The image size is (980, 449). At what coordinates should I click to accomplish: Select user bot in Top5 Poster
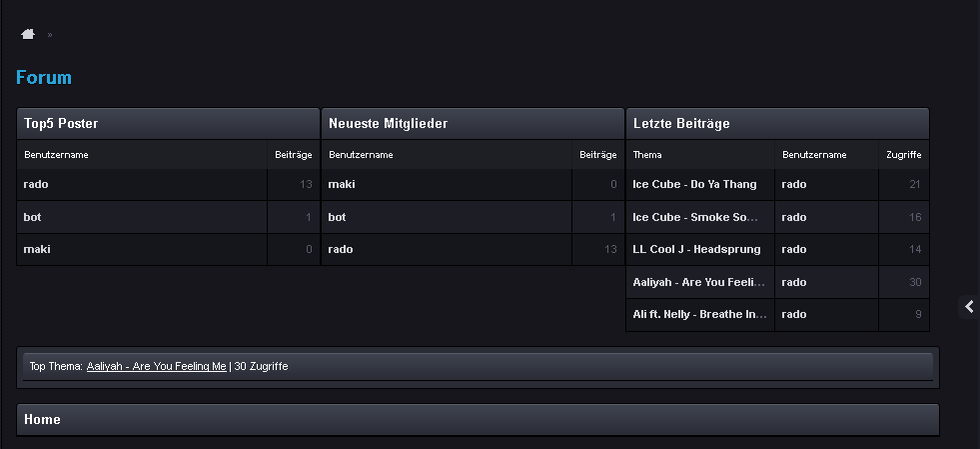32,217
